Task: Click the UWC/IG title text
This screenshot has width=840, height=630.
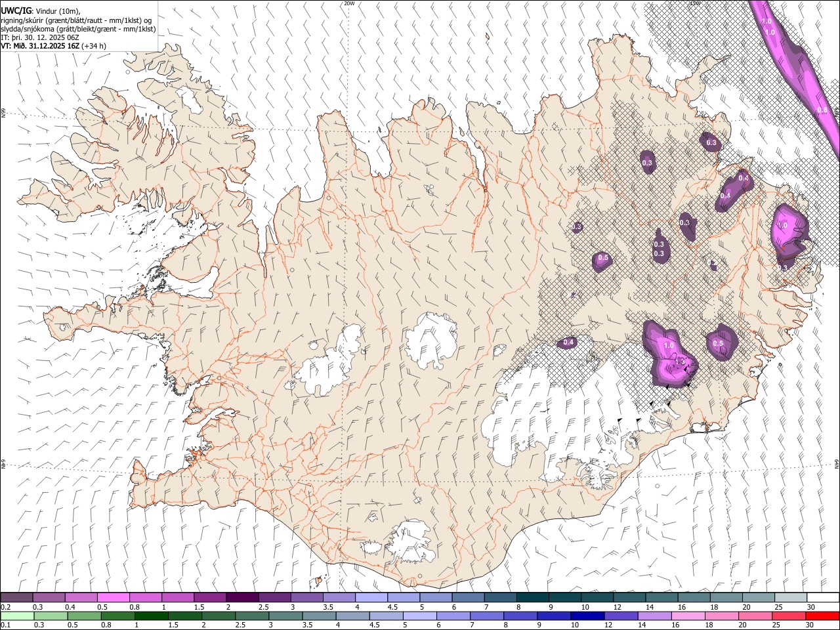Action: [x=16, y=10]
